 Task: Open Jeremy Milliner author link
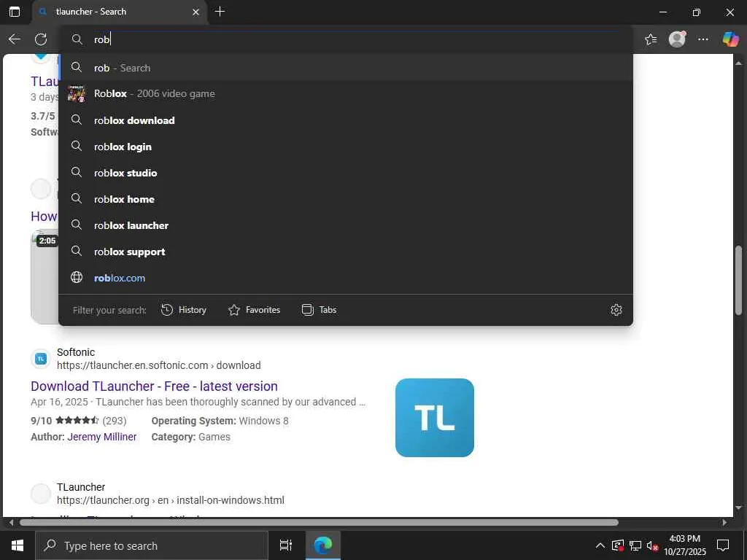pos(102,437)
